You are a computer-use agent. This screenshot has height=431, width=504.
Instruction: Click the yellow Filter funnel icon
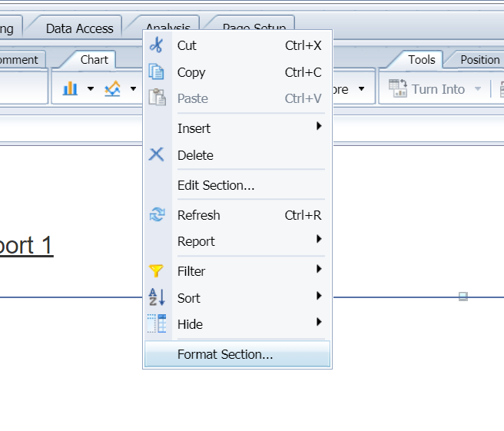pyautogui.click(x=157, y=271)
